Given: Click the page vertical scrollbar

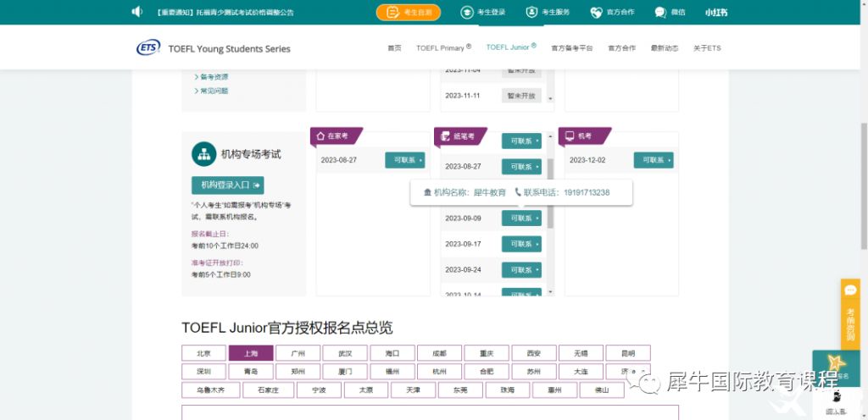Looking at the screenshot, I should [x=864, y=185].
